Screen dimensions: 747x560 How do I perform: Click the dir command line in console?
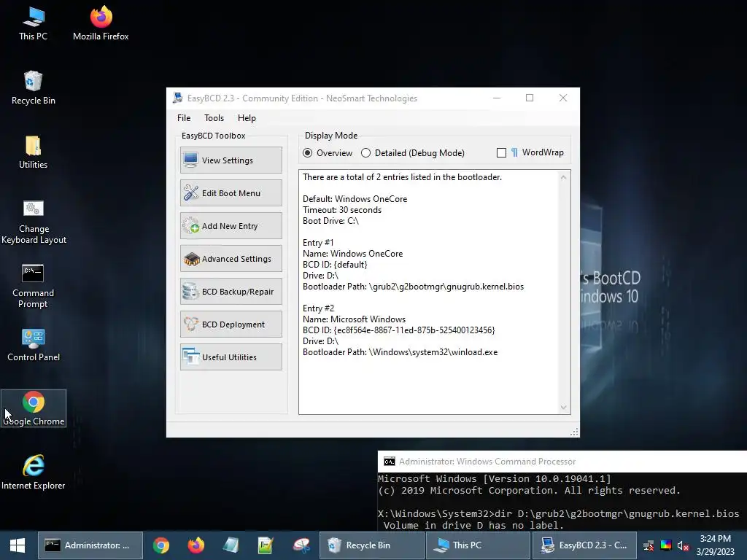point(558,514)
